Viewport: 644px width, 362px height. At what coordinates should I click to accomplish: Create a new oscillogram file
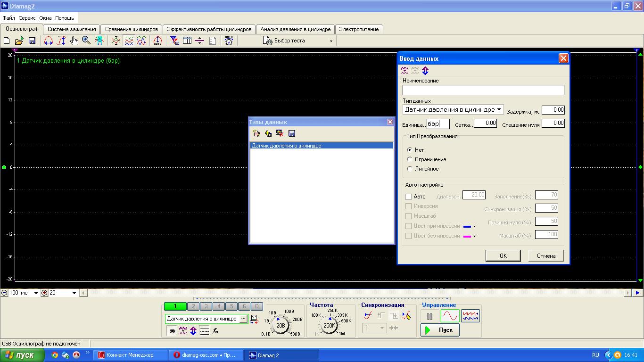click(x=7, y=41)
